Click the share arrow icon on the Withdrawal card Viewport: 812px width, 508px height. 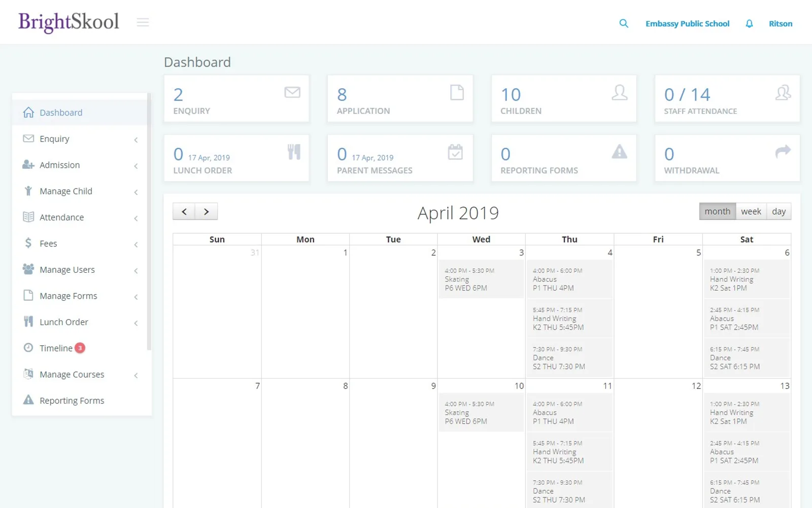pos(783,151)
